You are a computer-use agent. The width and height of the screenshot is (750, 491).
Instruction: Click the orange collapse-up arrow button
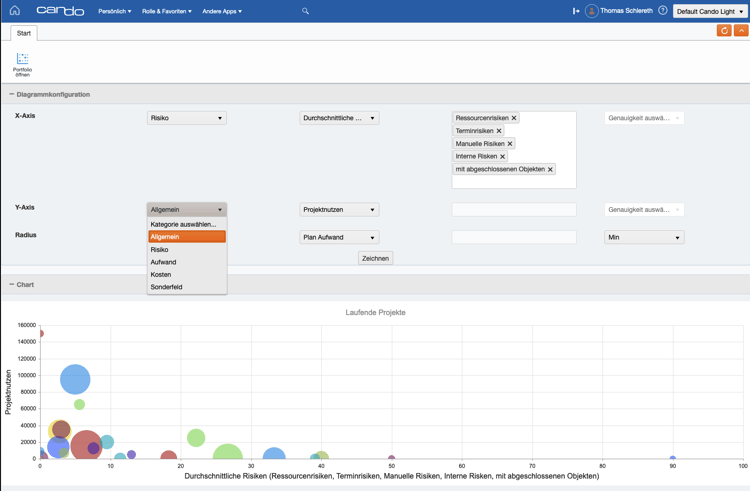click(x=741, y=31)
